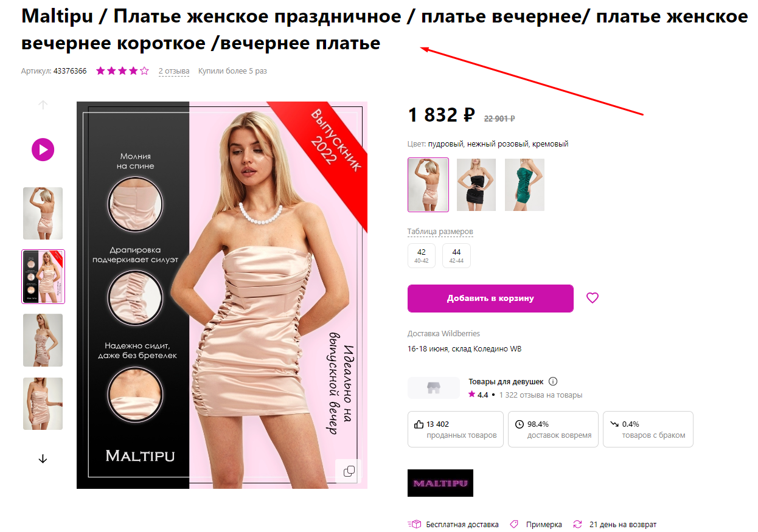Click the info icon next to seller name
Image resolution: width=758 pixels, height=532 pixels.
point(553,381)
